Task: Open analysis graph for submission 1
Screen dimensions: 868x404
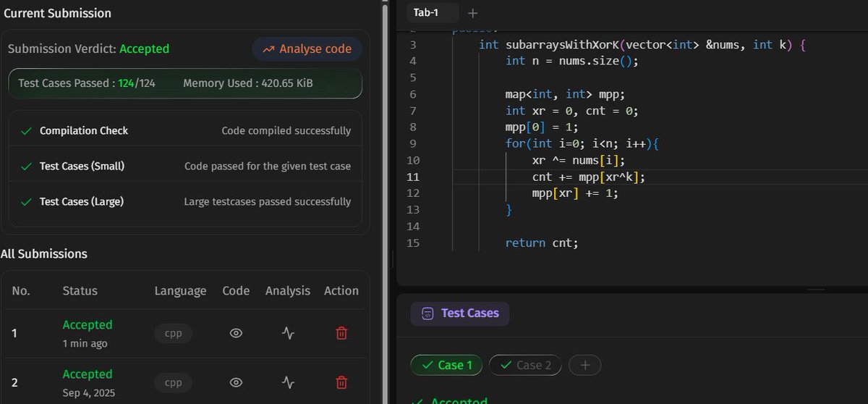Action: 288,333
